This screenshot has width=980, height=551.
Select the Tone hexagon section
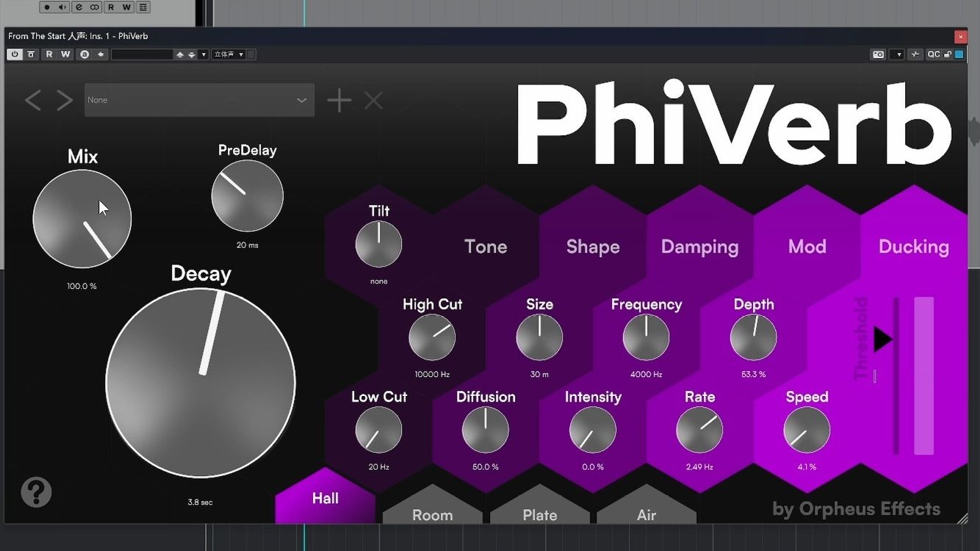(x=486, y=247)
